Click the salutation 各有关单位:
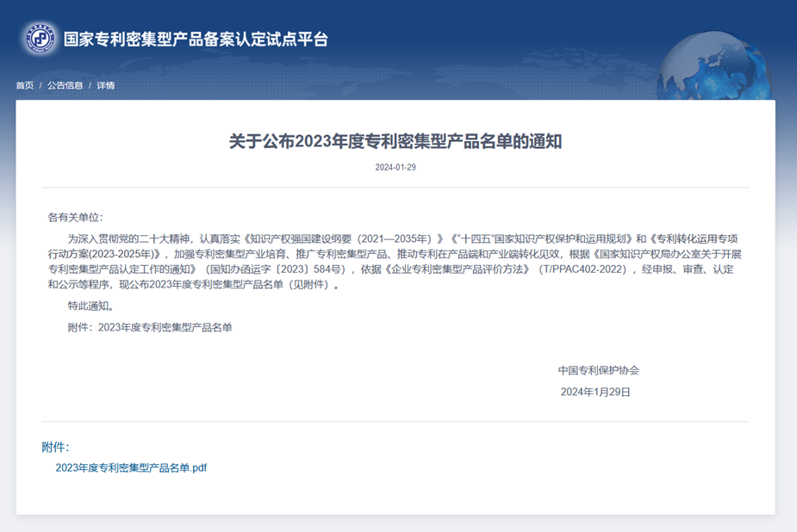The width and height of the screenshot is (797, 532). (75, 218)
